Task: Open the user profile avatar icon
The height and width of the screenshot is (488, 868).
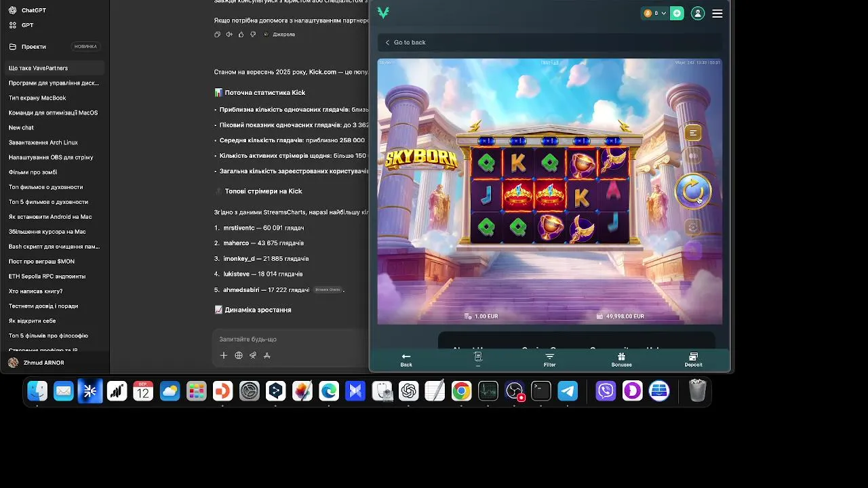Action: click(x=698, y=13)
